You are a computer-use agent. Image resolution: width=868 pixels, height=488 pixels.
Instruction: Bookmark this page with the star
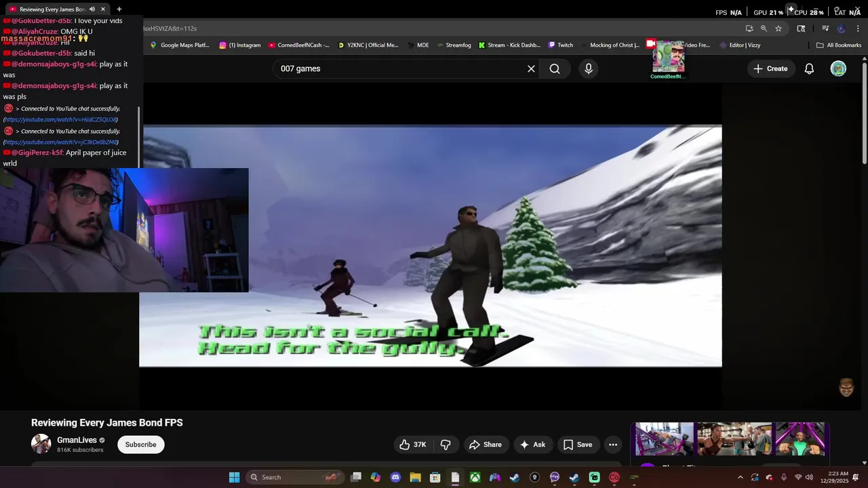tap(778, 28)
